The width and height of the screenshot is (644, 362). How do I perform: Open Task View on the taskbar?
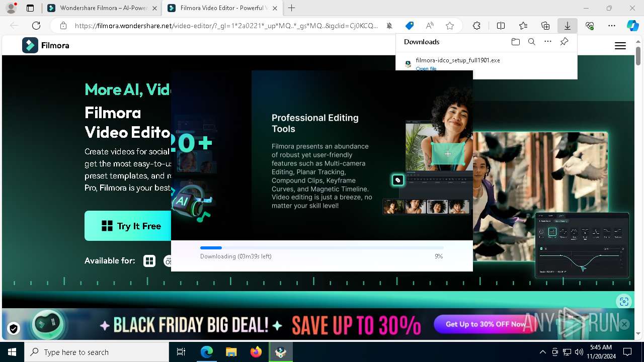pyautogui.click(x=181, y=352)
